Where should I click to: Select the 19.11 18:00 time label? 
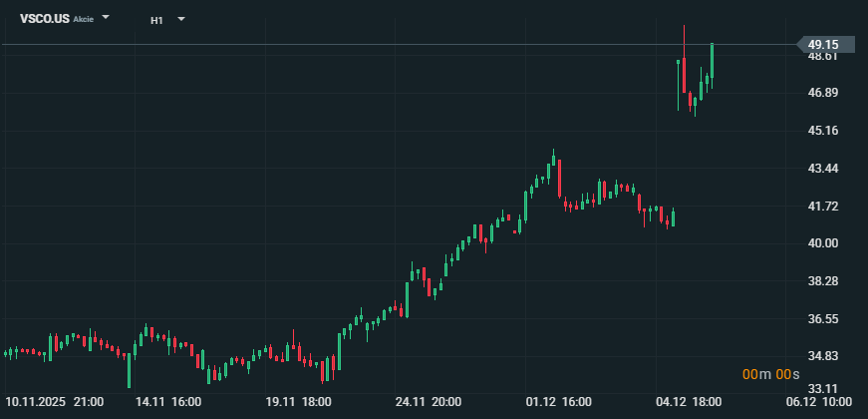pos(298,402)
